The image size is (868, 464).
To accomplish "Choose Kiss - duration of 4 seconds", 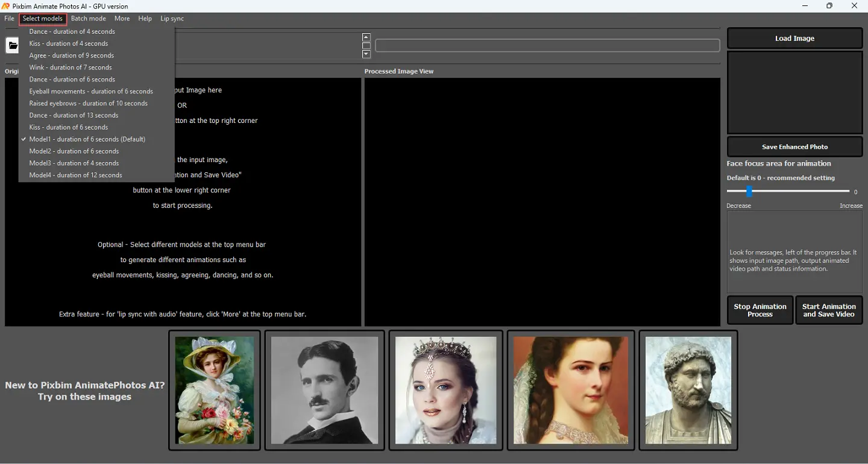I will 96,43.
